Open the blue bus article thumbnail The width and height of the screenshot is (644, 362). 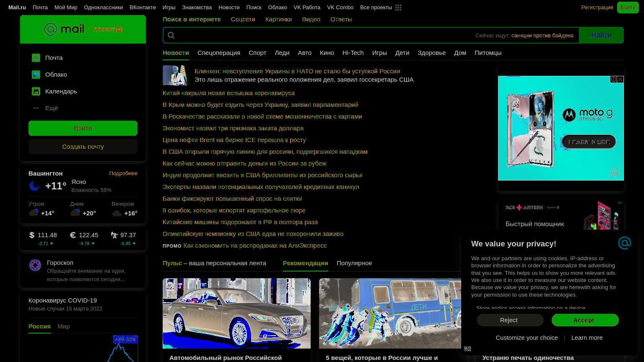(390, 313)
